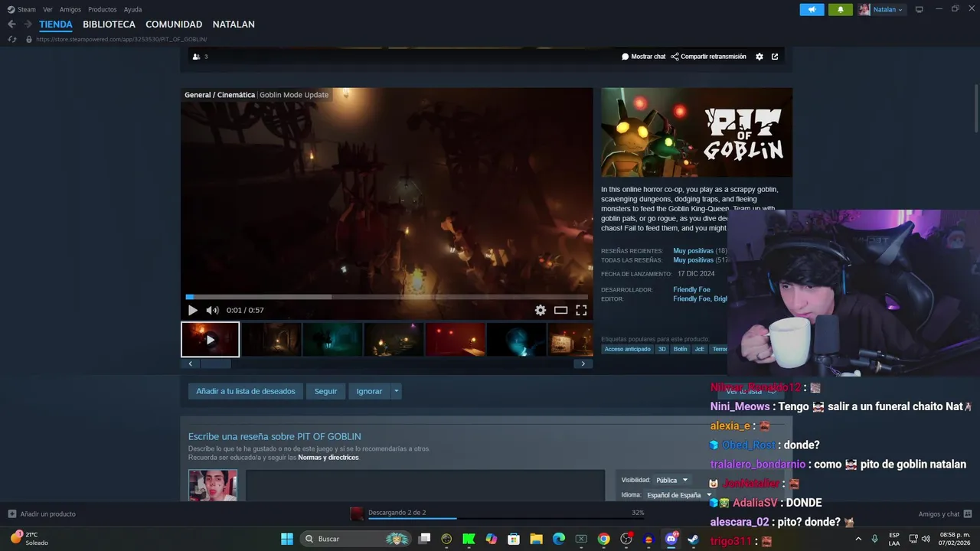Screen dimensions: 980x551
Task: Open the teal-green screenshot thumbnail
Action: 332,339
